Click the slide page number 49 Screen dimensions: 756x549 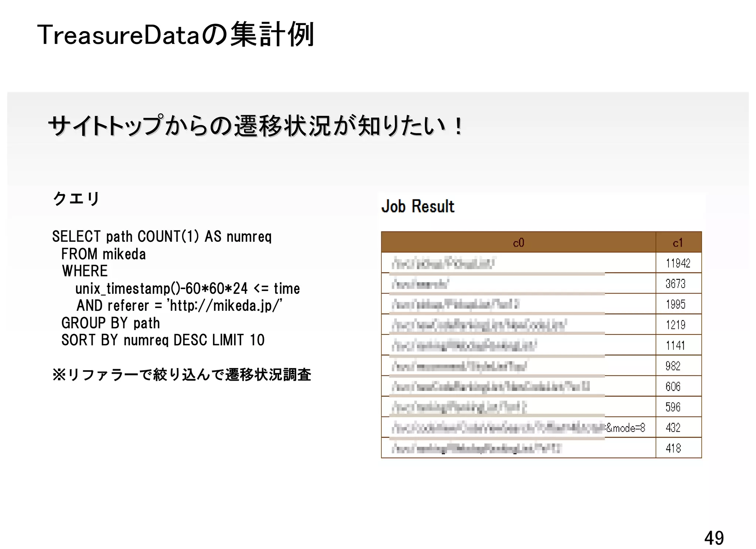(x=714, y=538)
